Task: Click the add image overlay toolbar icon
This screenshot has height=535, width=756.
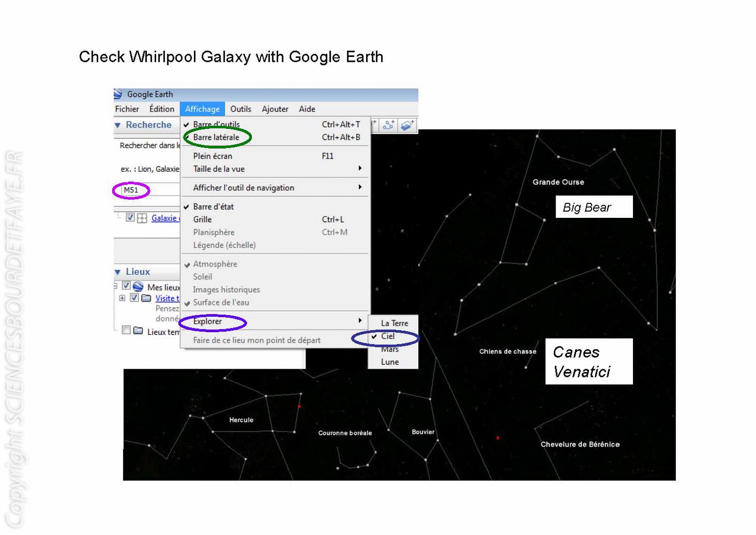Action: coord(406,125)
